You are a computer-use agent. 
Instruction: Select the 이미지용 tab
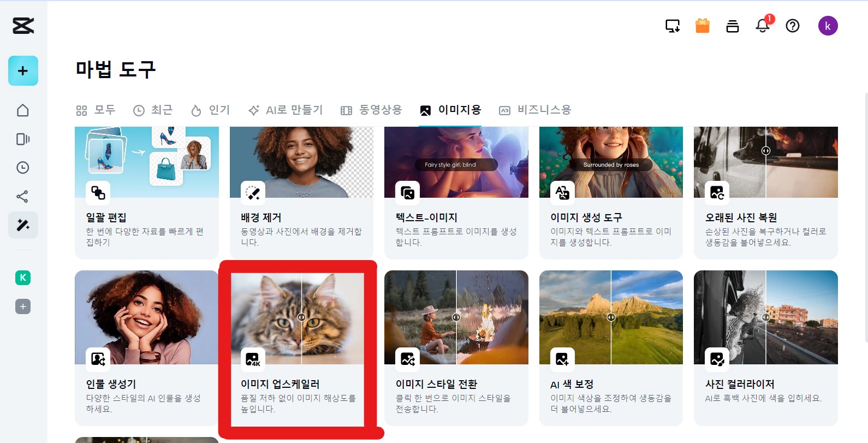tap(450, 110)
